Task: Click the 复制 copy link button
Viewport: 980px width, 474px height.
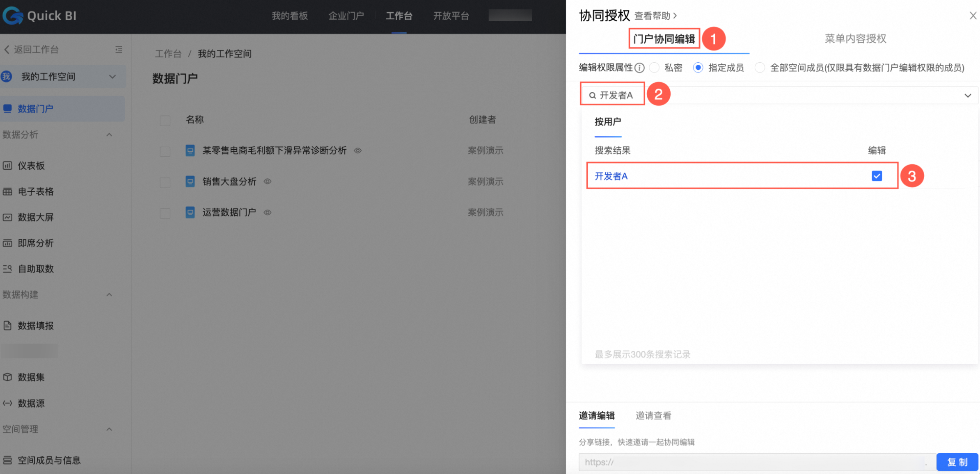Action: [x=957, y=462]
